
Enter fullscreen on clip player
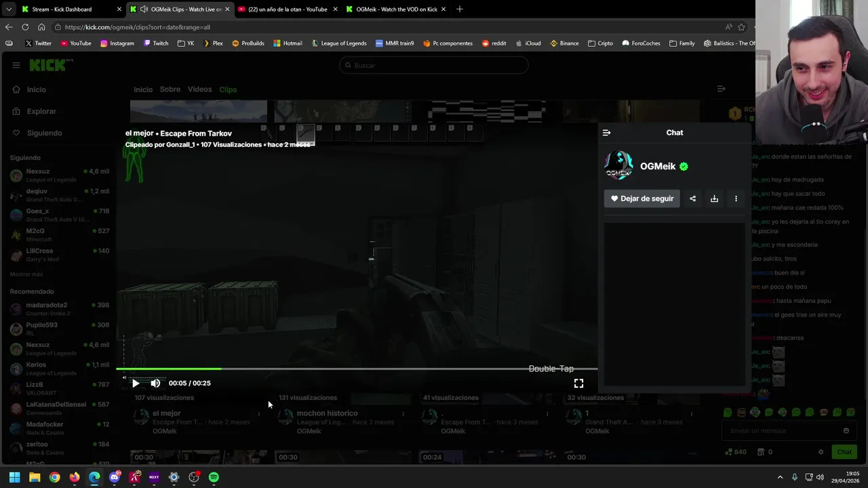pos(578,383)
